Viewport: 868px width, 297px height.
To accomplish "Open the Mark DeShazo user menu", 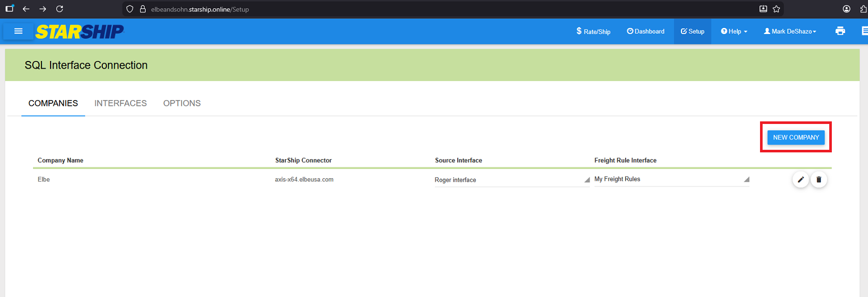I will tap(790, 32).
